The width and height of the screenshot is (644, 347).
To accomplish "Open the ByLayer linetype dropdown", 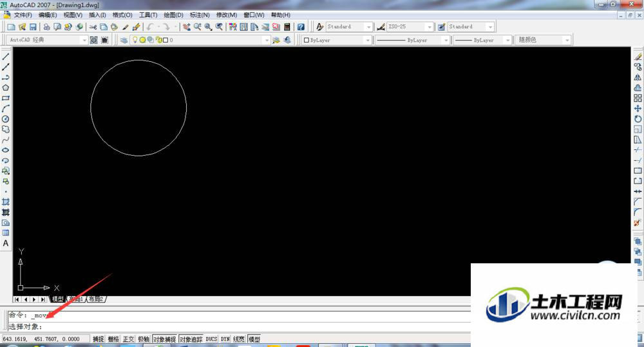I will [446, 41].
